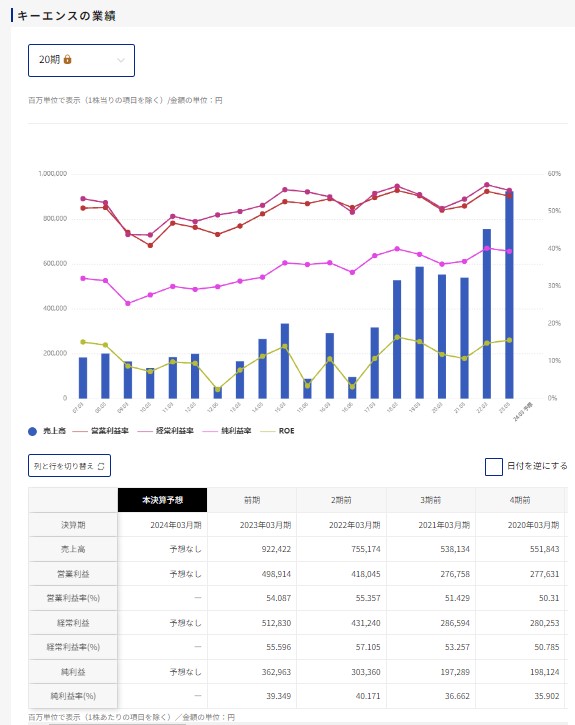
Task: Click the 経常利益率(%) row header
Action: 73,647
